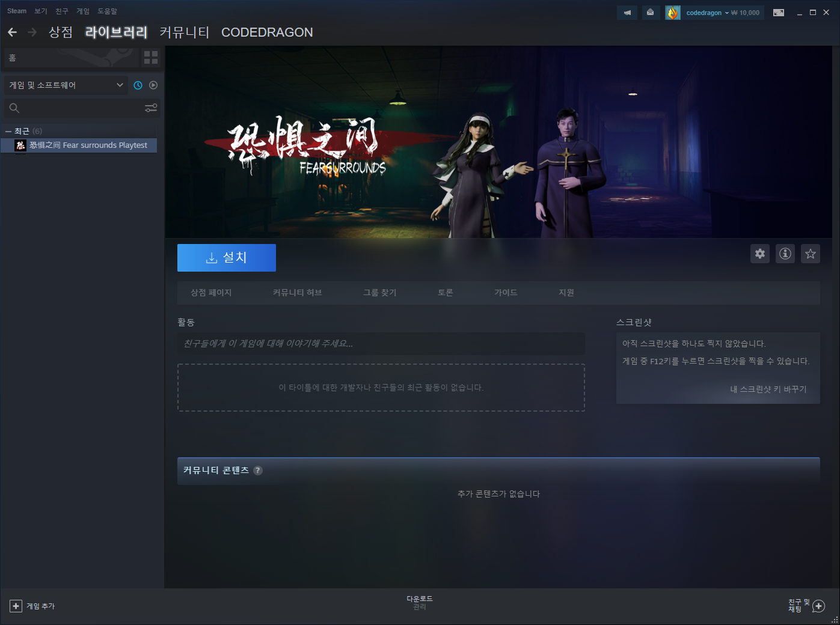
Task: Click the 게임 추가 plus icon
Action: (16, 606)
